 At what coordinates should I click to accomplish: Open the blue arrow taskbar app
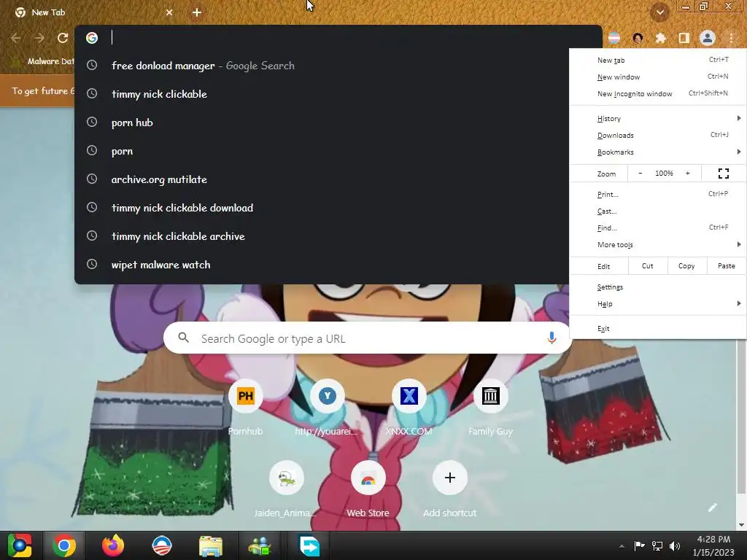coord(309,545)
